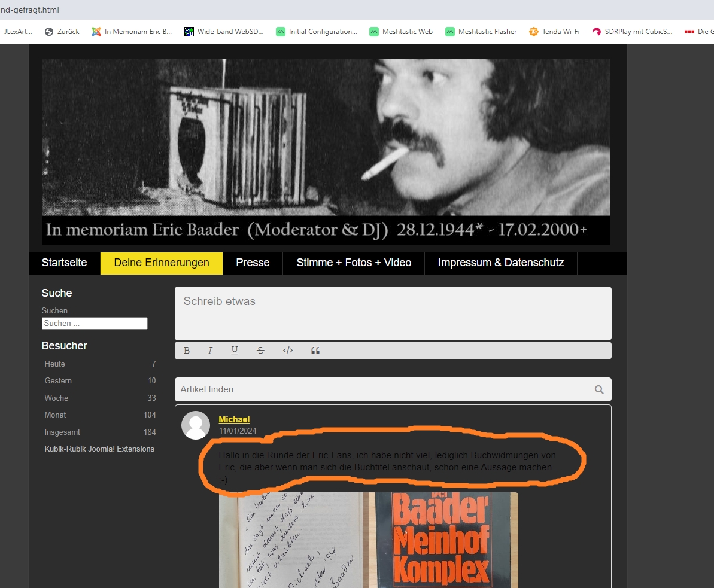Open the Startseite menu item
This screenshot has height=588, width=714.
64,263
